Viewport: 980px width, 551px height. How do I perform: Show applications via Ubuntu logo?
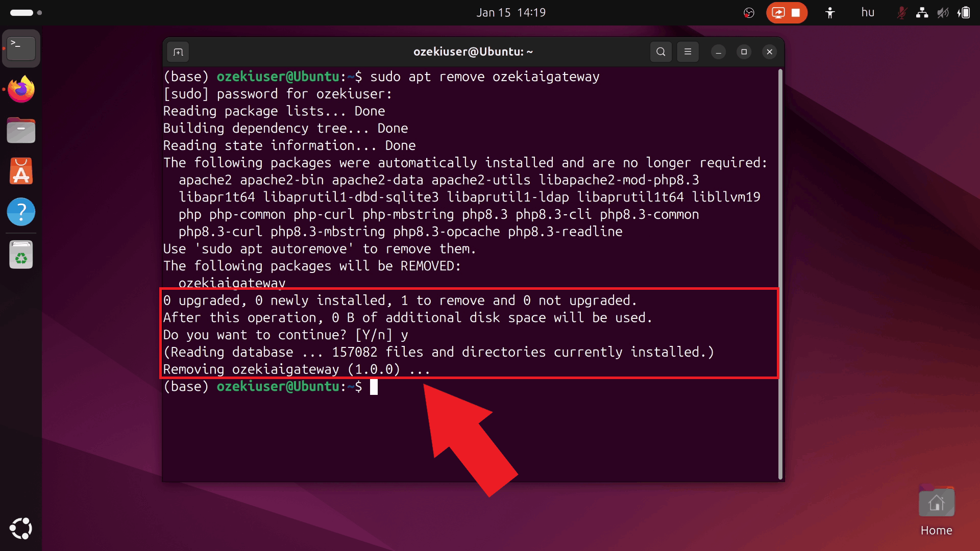click(x=21, y=529)
